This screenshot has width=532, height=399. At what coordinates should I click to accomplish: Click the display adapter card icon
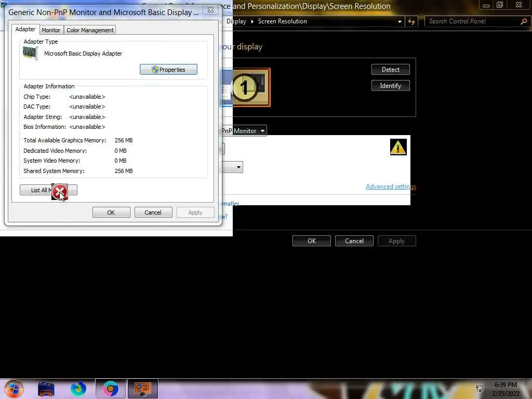point(31,54)
